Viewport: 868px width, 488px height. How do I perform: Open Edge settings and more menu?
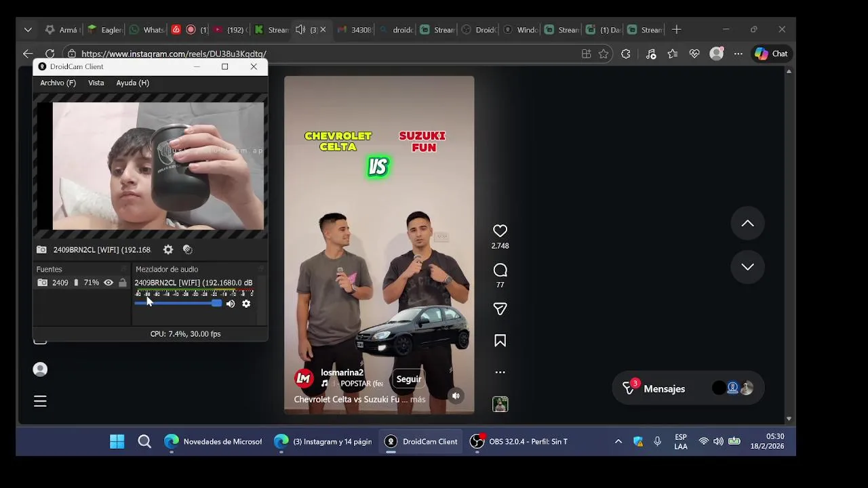(738, 54)
